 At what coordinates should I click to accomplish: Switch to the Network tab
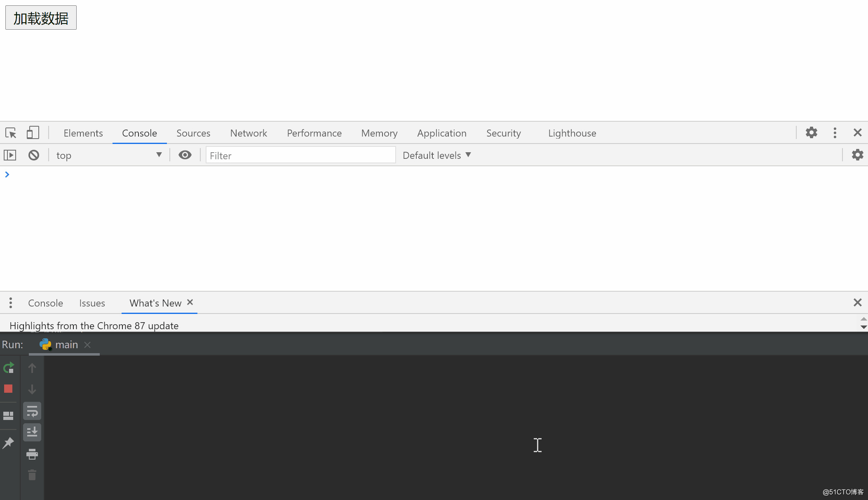(248, 133)
